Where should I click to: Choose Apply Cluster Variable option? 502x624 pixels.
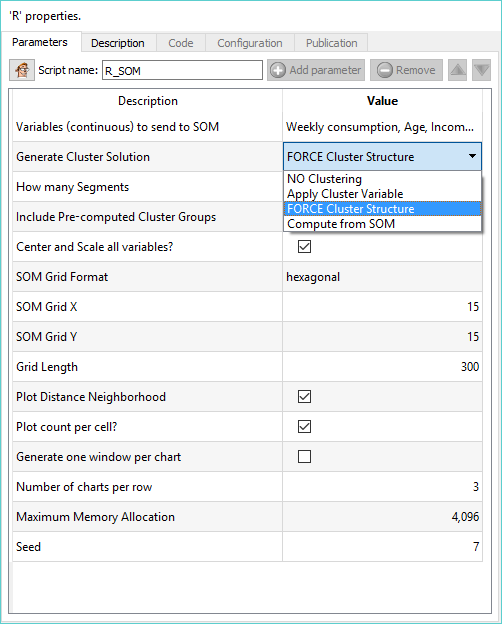(382, 194)
